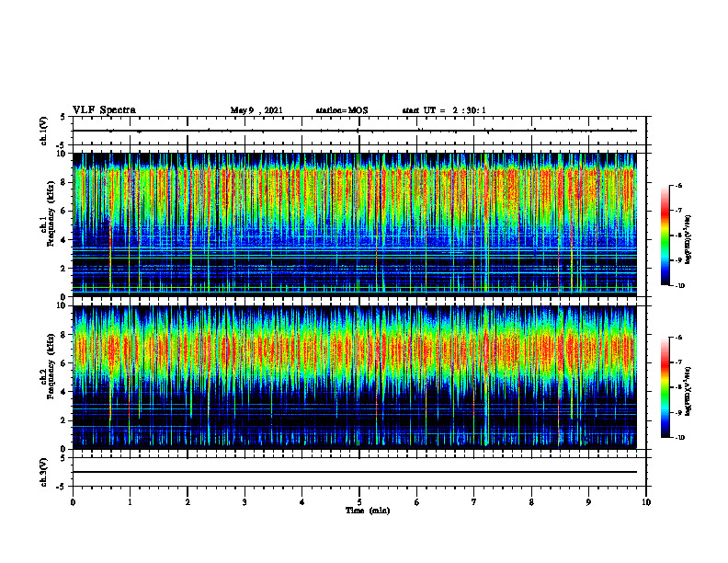Viewport: 728px width, 563px height.
Task: Click the "5" tick on ch.1(V) waveform axis
Action: tap(63, 118)
